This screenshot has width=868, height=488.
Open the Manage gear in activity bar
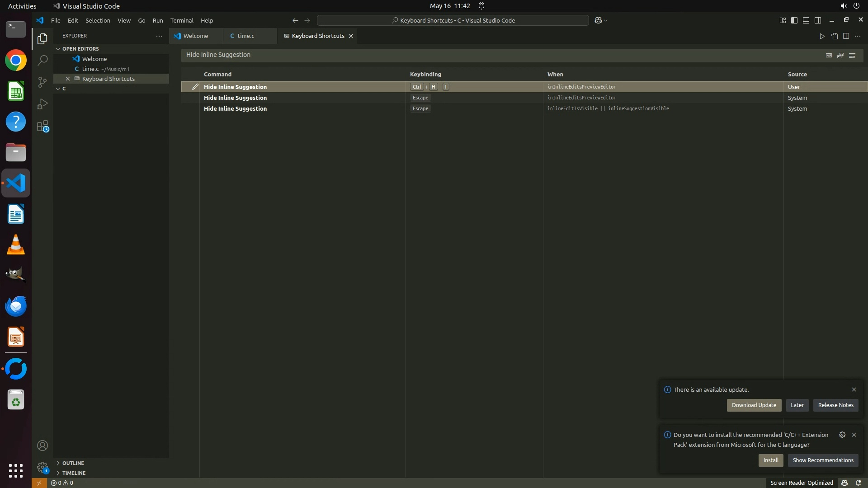click(42, 467)
